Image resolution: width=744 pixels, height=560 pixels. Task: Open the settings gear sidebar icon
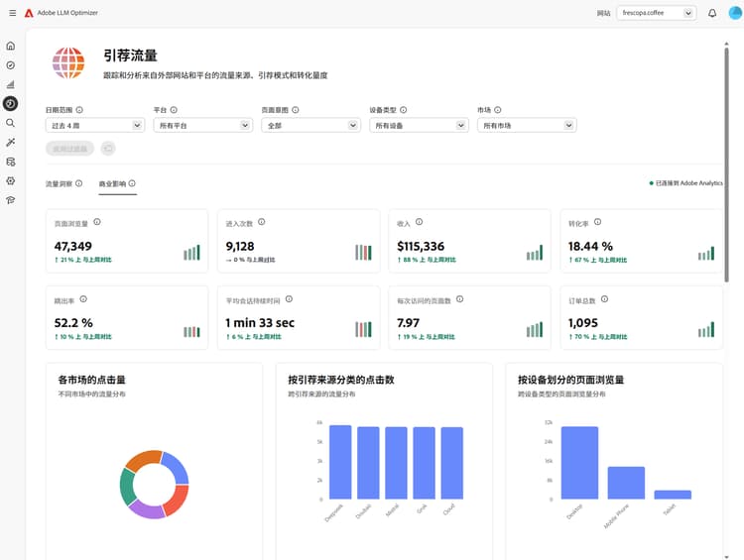11,180
